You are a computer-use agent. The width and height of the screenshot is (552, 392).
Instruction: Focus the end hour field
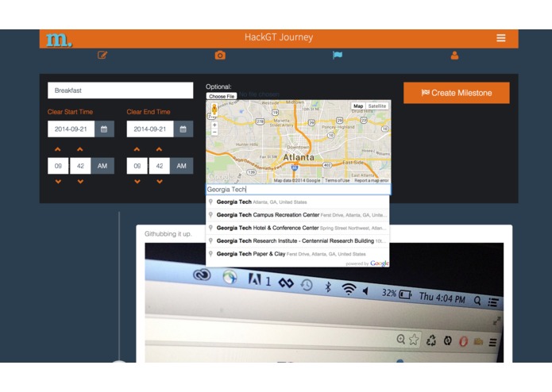pos(137,166)
